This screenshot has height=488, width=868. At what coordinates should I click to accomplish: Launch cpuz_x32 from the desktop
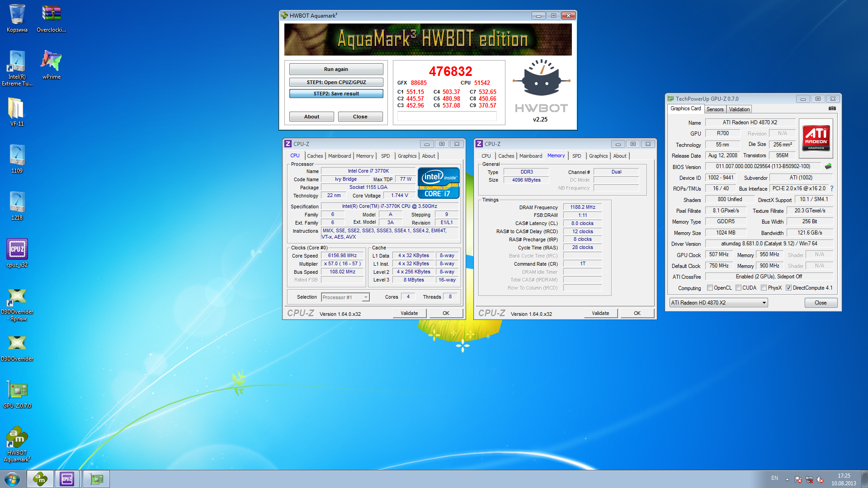[x=17, y=253]
